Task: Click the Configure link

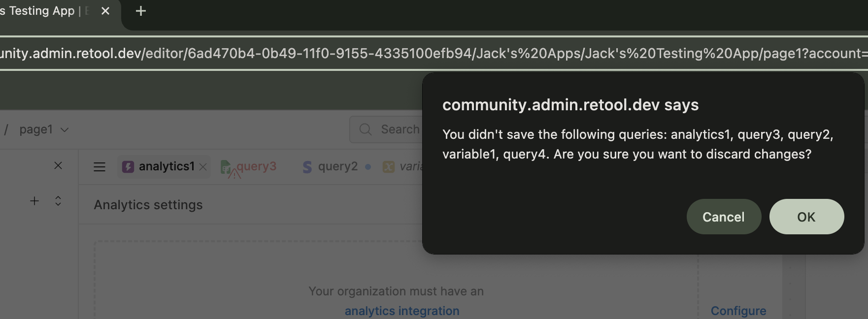Action: 738,311
